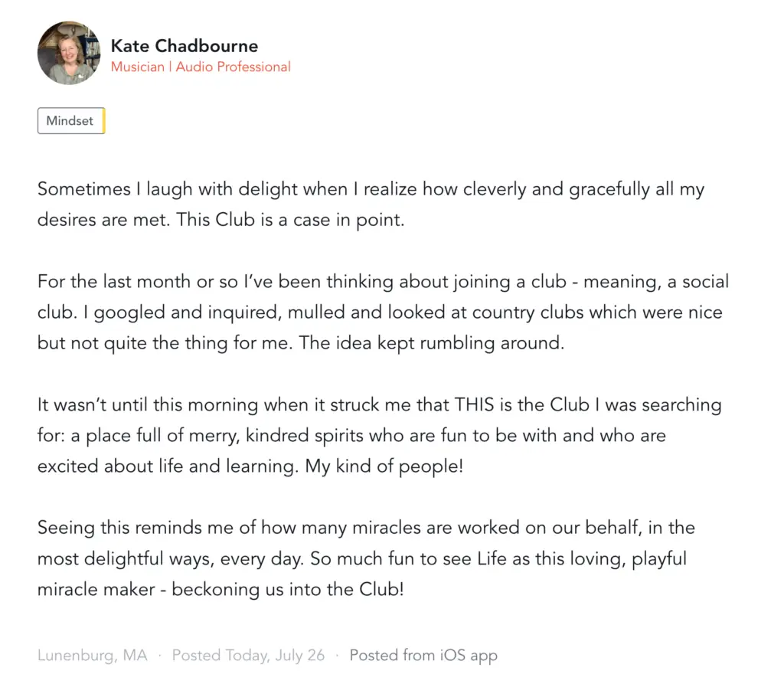Click the Posted from iOS app label
Screen dimensions: 784x697
pyautogui.click(x=423, y=655)
